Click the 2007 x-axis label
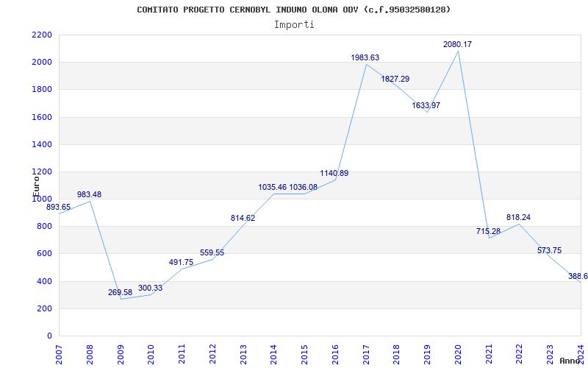Image resolution: width=588 pixels, height=368 pixels. coord(60,354)
